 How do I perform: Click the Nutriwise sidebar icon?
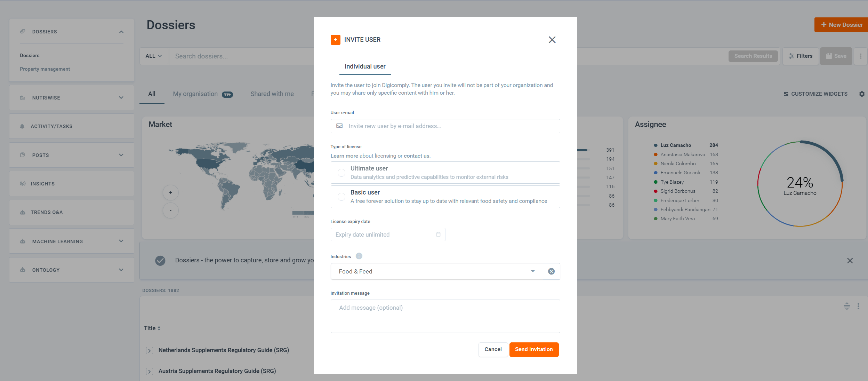23,98
